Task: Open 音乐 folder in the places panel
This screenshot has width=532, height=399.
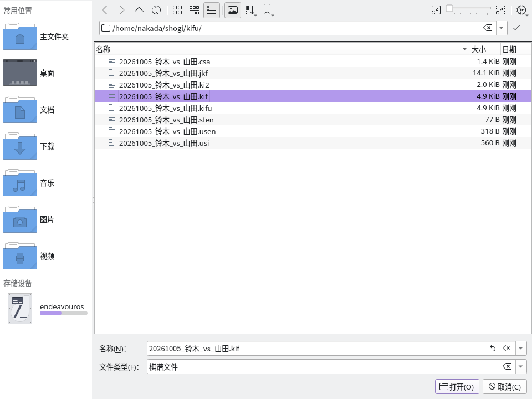Action: (46, 183)
